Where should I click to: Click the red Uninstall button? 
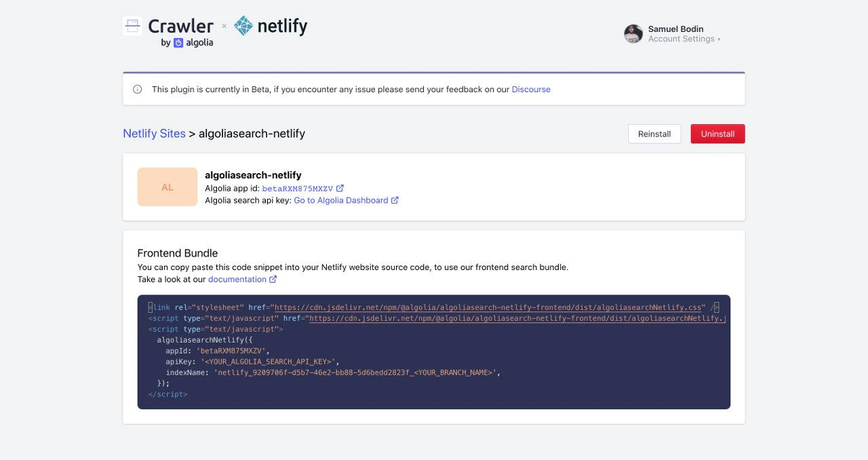(x=717, y=134)
